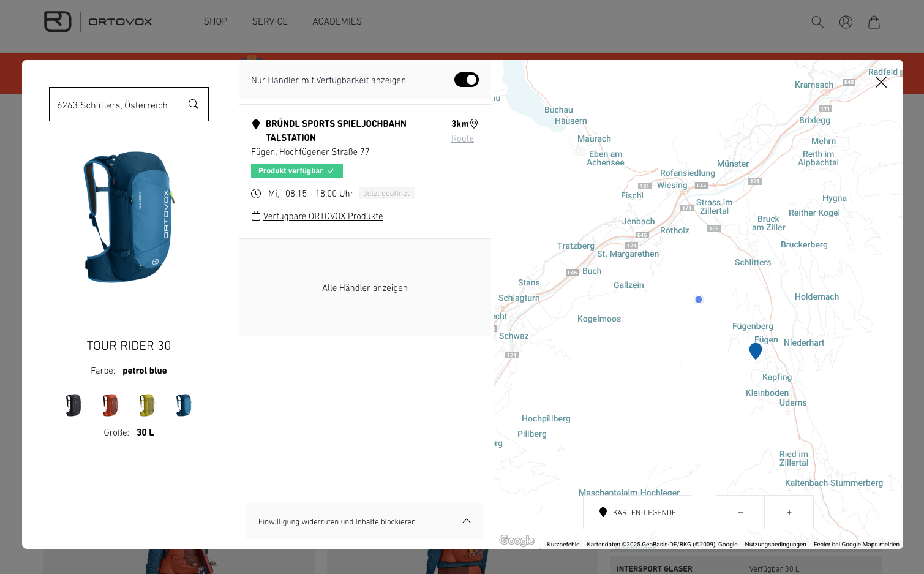Open the user account icon
Image resolution: width=924 pixels, height=574 pixels.
[846, 22]
